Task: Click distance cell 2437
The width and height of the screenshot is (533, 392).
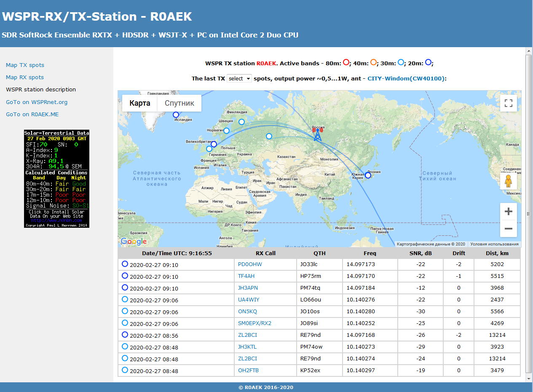Action: click(x=497, y=300)
